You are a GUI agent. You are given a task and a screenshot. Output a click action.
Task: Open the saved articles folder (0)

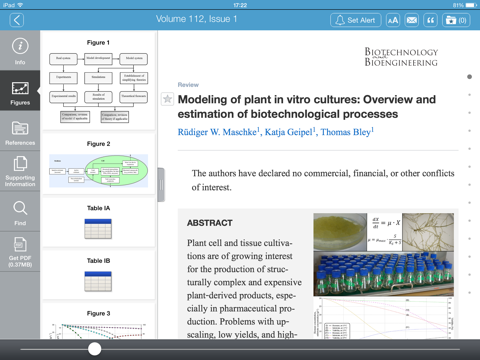click(x=456, y=20)
